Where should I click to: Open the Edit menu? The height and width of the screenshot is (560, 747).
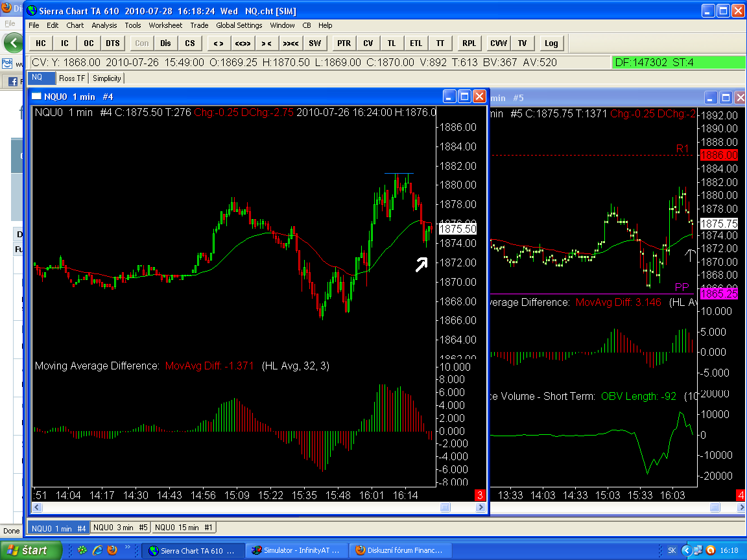53,25
